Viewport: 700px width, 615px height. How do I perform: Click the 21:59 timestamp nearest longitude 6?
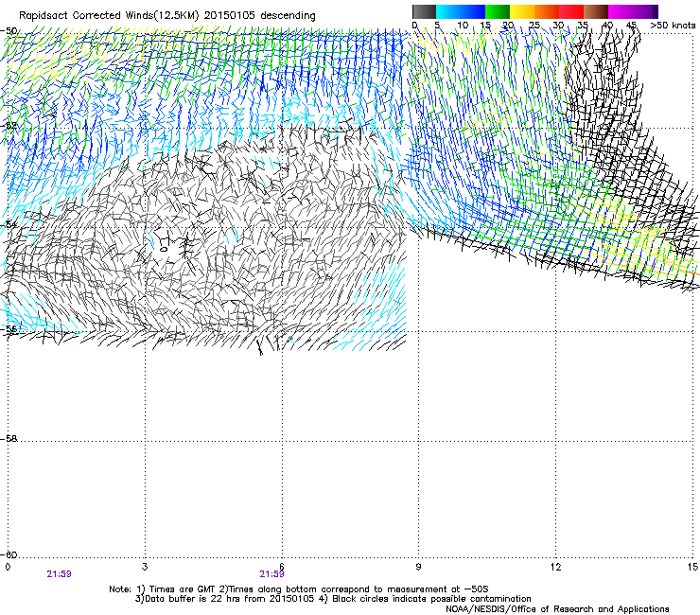pyautogui.click(x=271, y=574)
